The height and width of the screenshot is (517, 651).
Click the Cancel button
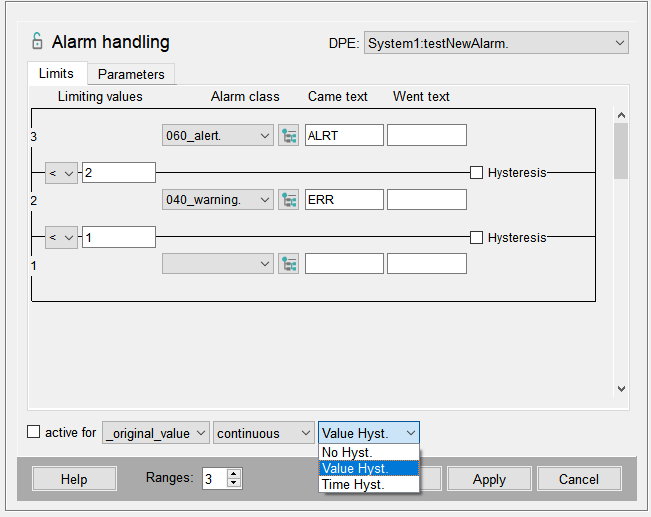pyautogui.click(x=578, y=479)
